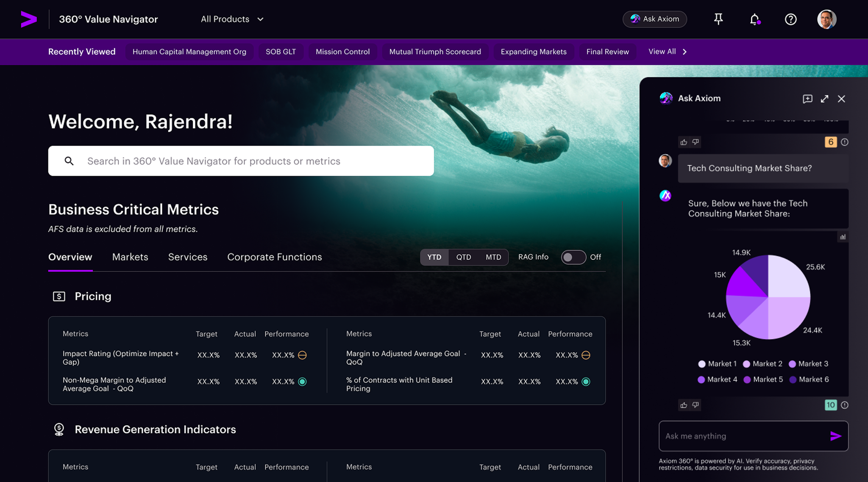
Task: Open the Mutual Triumph Scorecard chip
Action: [x=435, y=52]
